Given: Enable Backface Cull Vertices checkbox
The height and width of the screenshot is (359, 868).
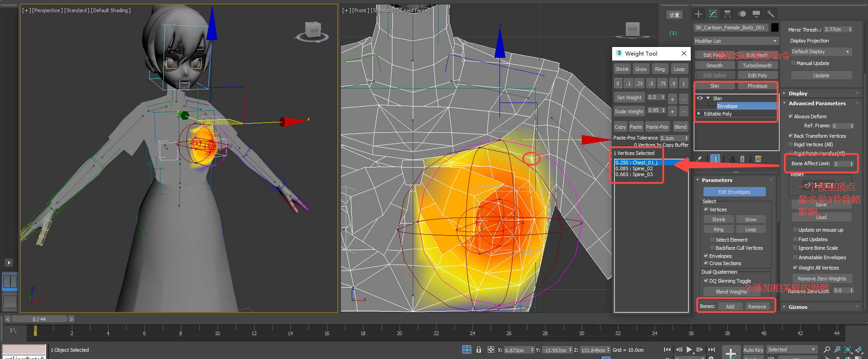Looking at the screenshot, I should click(712, 247).
